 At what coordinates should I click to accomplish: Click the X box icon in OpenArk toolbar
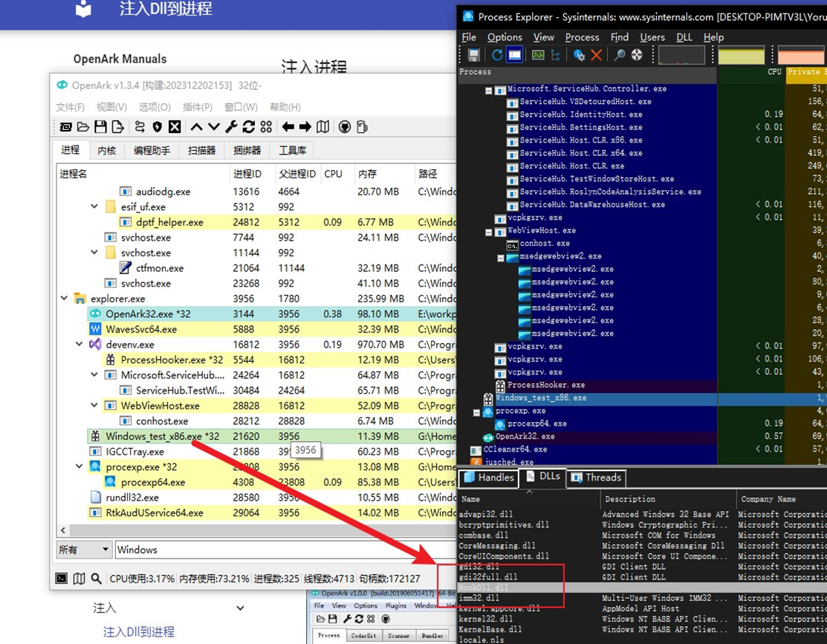(x=175, y=126)
